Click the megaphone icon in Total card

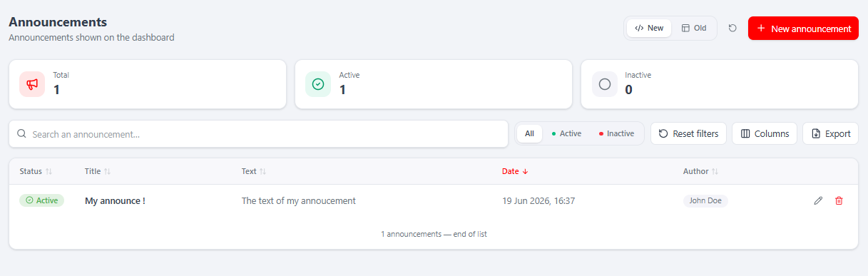click(32, 84)
